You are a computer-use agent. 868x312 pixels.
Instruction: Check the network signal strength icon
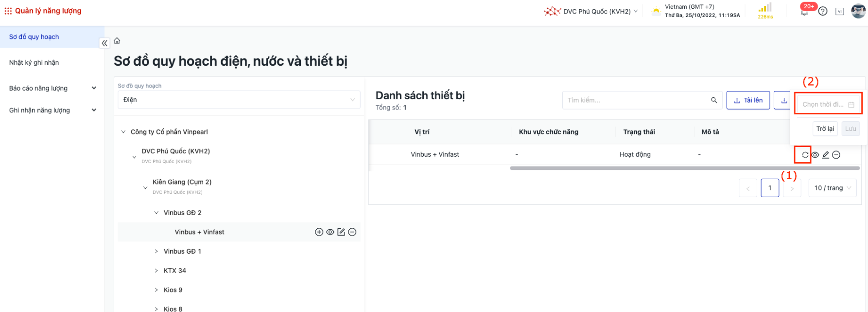[765, 8]
